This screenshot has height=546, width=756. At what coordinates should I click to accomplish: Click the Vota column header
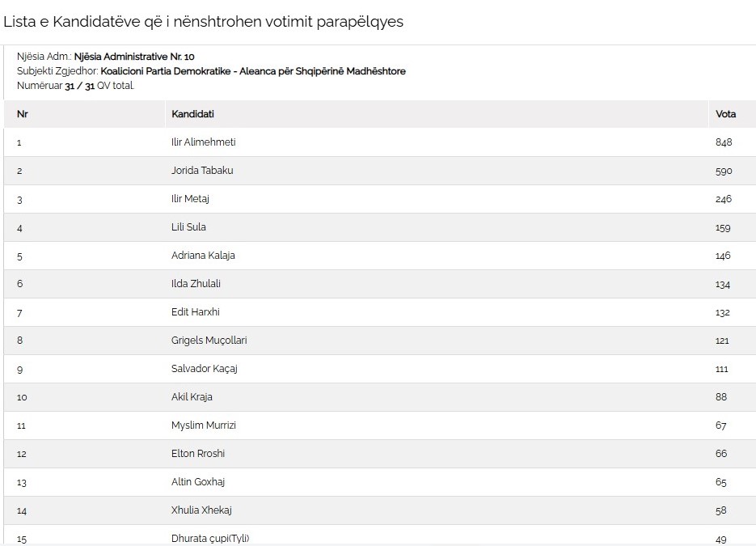(x=725, y=114)
